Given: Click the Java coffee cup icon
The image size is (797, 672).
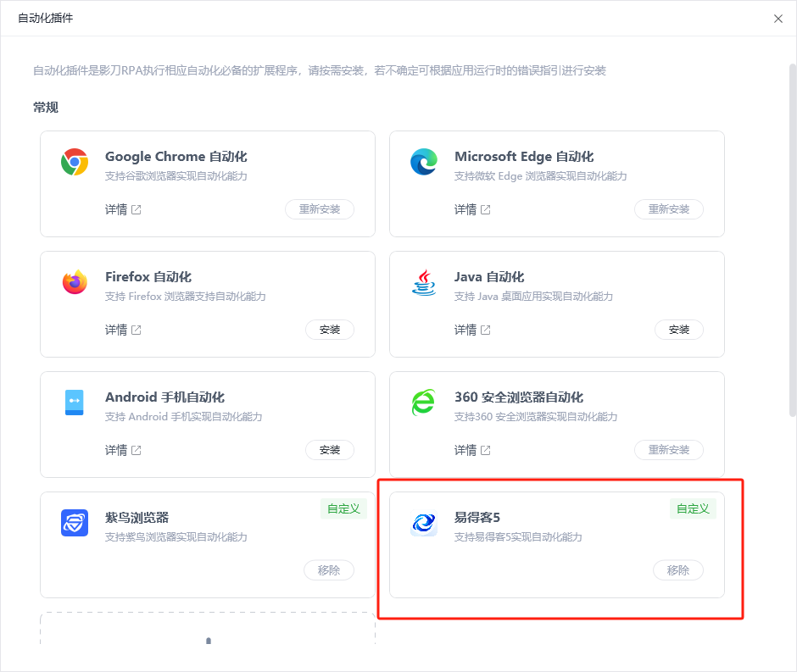Looking at the screenshot, I should (423, 282).
